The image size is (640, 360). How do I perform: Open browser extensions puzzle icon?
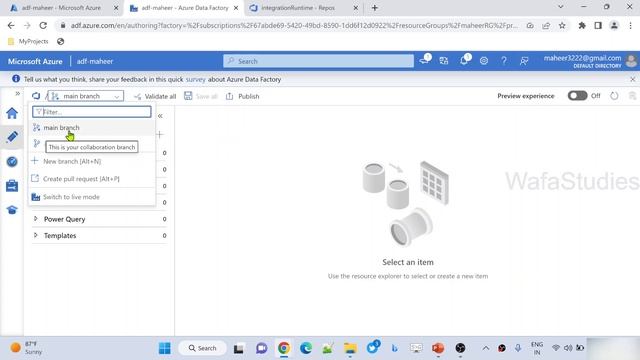pyautogui.click(x=582, y=25)
